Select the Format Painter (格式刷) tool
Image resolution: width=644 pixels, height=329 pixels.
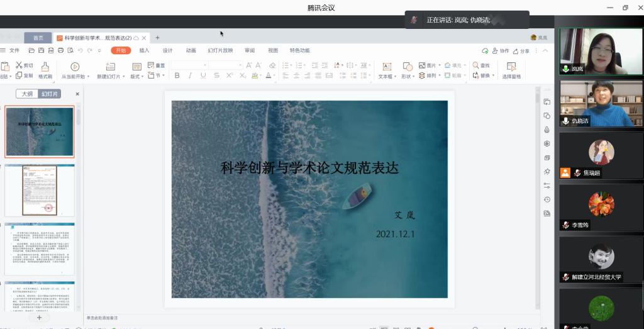point(45,69)
